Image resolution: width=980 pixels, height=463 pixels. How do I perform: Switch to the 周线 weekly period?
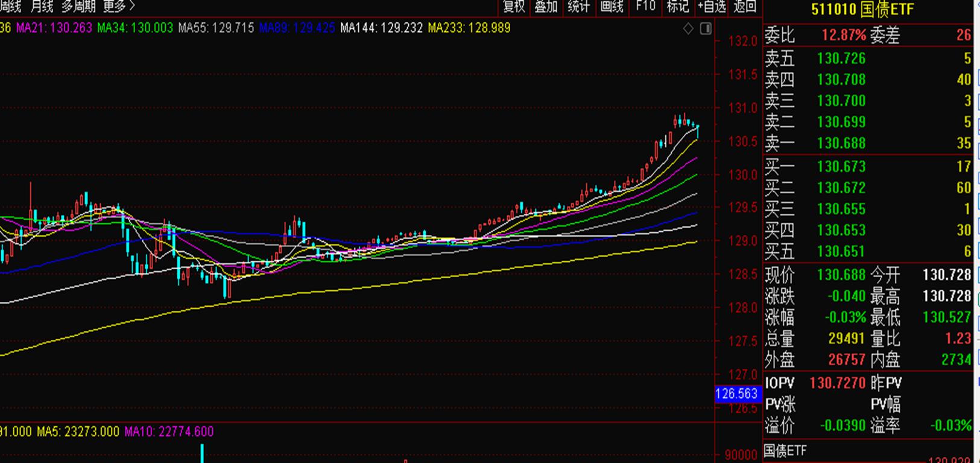pyautogui.click(x=11, y=7)
